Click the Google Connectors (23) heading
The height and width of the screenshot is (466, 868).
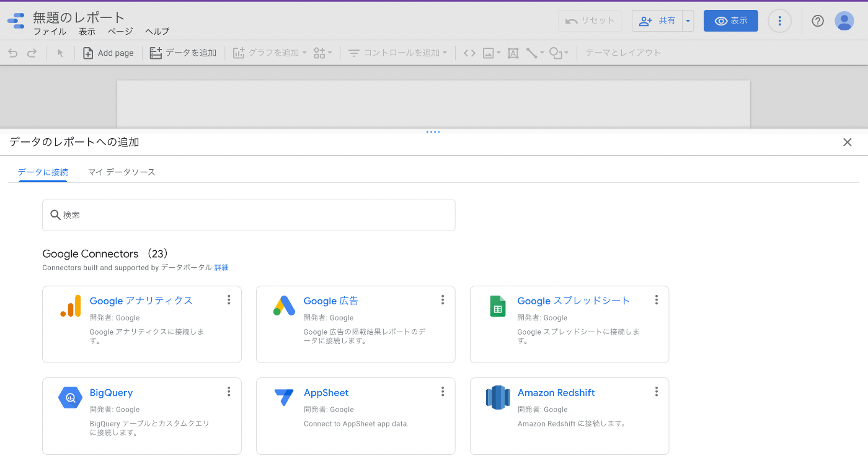[106, 254]
